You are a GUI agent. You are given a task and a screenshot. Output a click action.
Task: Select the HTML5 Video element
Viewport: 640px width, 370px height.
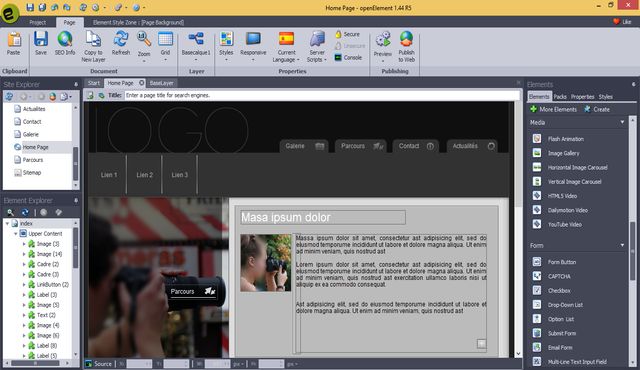tap(562, 196)
